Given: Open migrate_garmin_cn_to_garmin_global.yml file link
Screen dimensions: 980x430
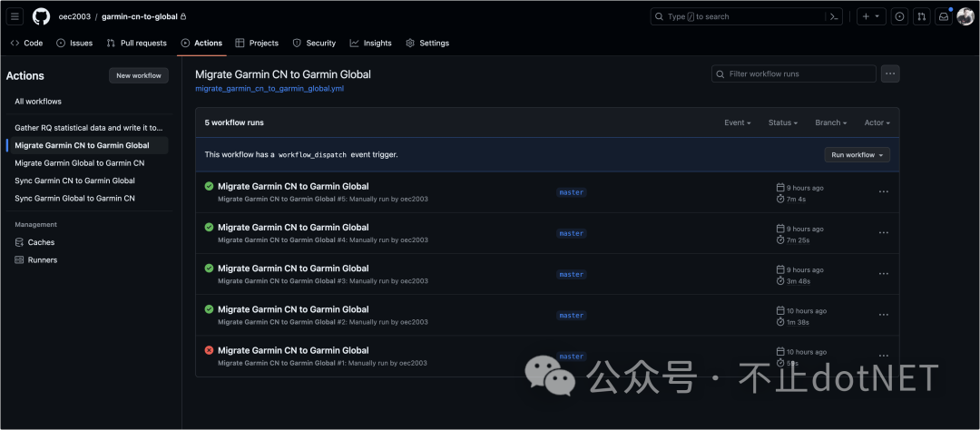Looking at the screenshot, I should point(269,89).
